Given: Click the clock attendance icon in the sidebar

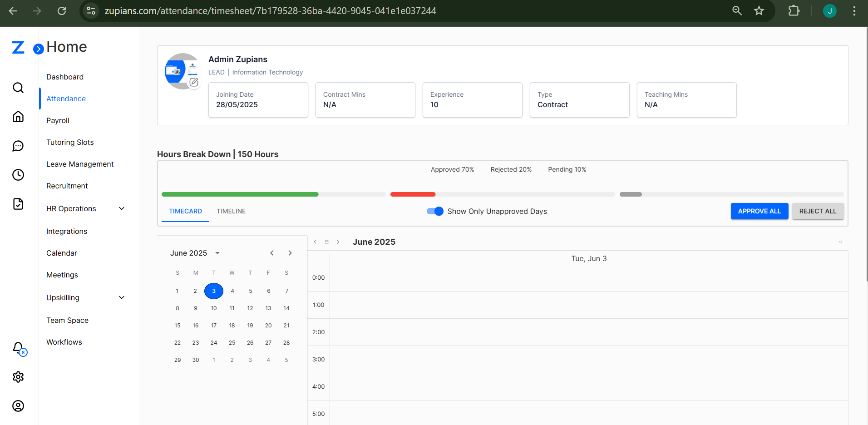Looking at the screenshot, I should (x=18, y=175).
